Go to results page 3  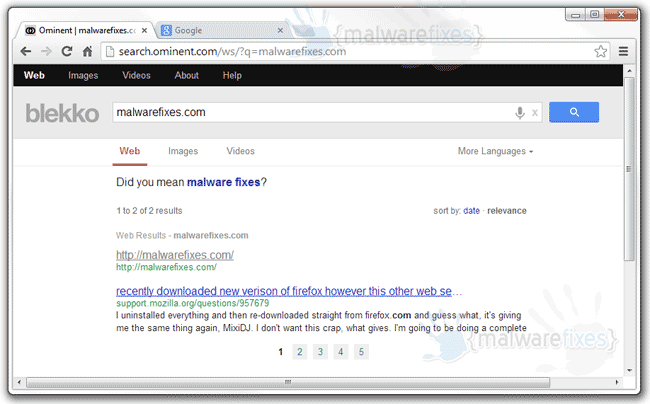pos(320,352)
